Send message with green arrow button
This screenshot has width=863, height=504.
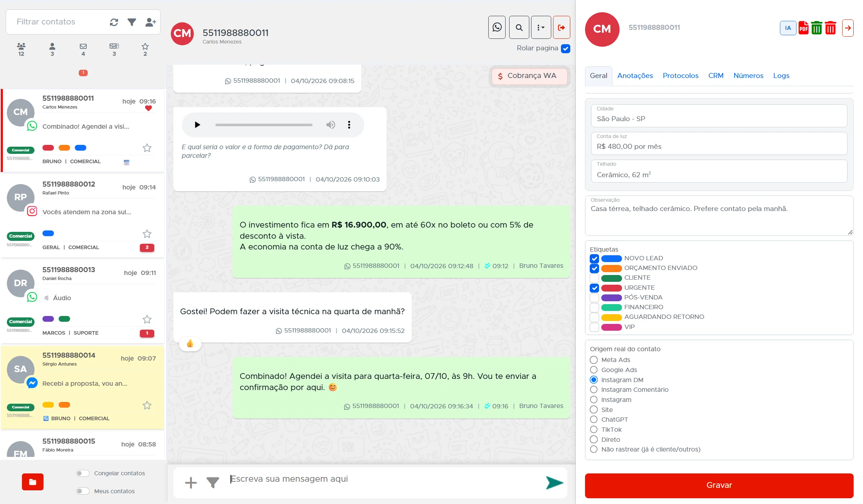click(x=554, y=483)
